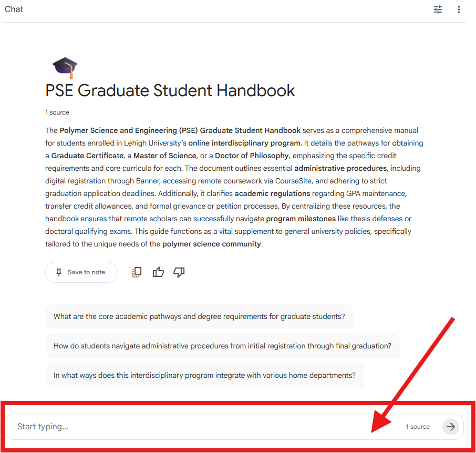Give the summary a thumbs up
Viewport: 476px width, 453px height.
(x=158, y=272)
